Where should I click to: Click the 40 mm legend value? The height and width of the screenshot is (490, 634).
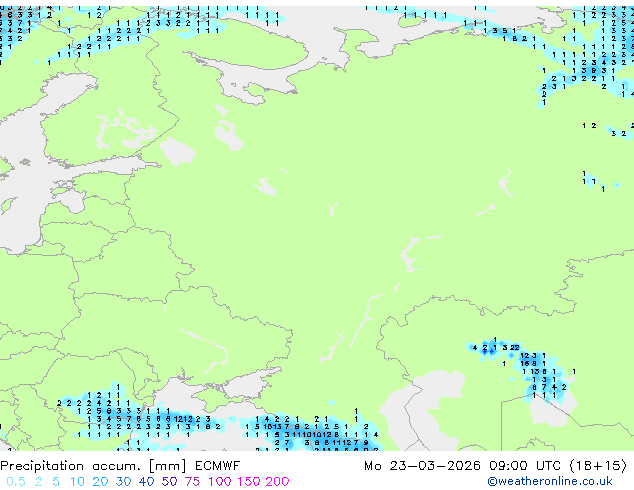(146, 482)
